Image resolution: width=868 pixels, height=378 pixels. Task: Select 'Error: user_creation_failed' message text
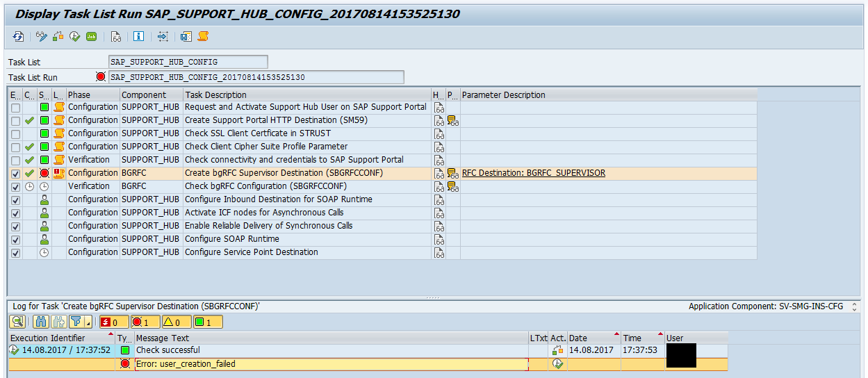(186, 363)
